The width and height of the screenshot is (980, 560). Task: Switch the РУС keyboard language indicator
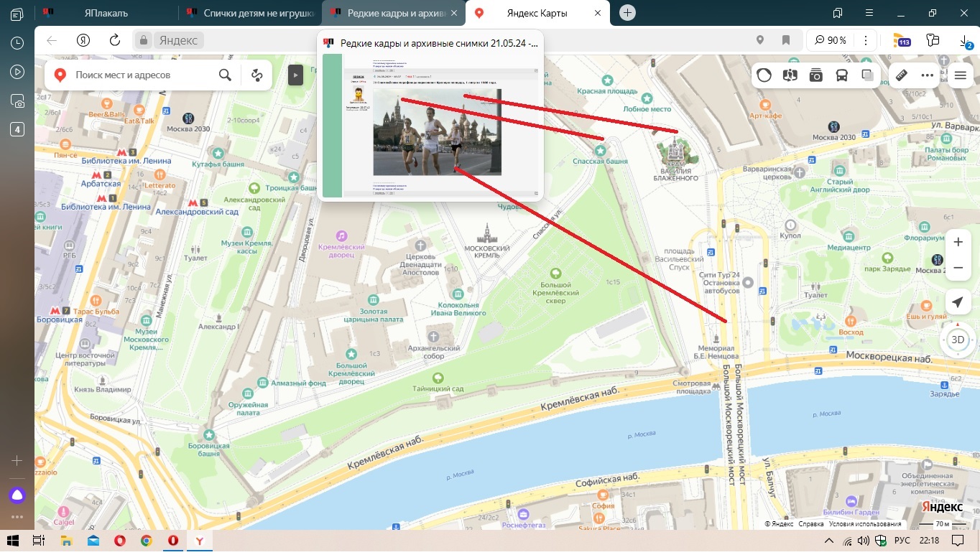click(x=902, y=541)
